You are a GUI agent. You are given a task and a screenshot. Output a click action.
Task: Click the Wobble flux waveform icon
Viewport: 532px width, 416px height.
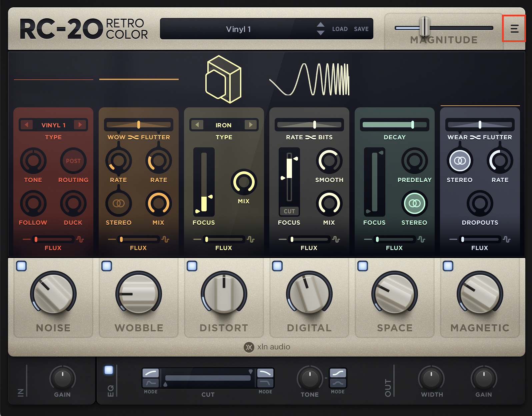(x=165, y=239)
